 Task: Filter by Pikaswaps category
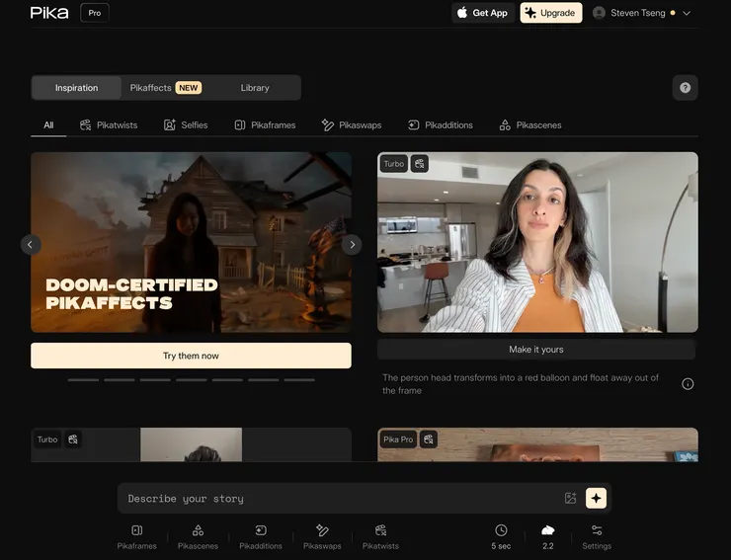[x=352, y=125]
